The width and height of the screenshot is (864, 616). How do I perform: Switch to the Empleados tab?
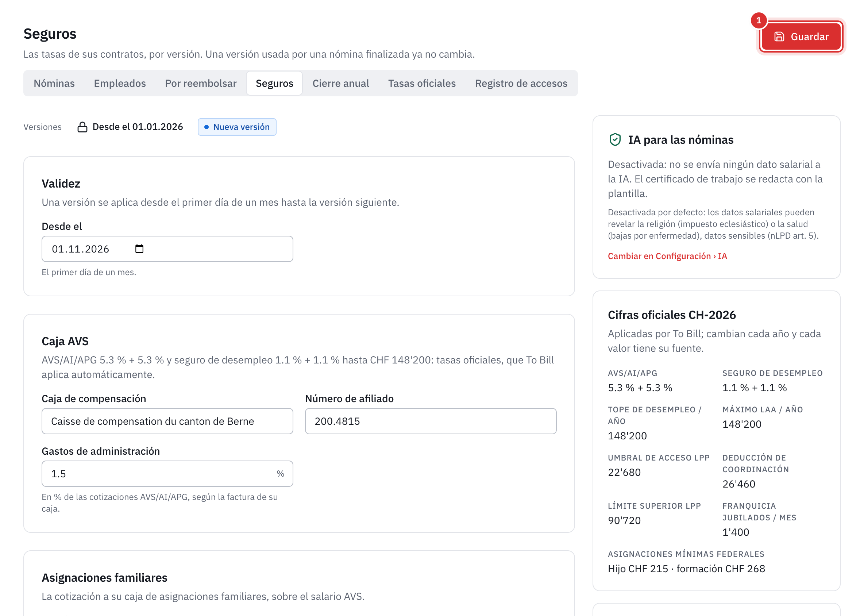coord(120,83)
